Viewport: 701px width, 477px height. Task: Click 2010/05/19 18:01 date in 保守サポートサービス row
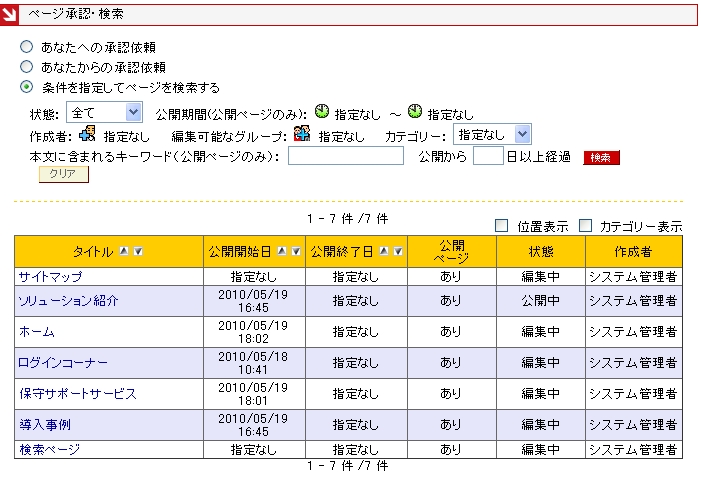coord(253,394)
